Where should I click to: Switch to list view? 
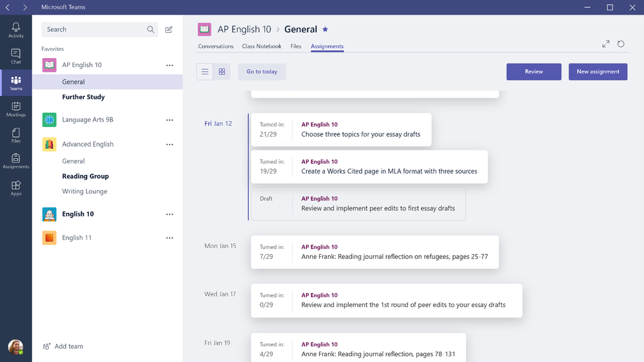click(x=205, y=72)
